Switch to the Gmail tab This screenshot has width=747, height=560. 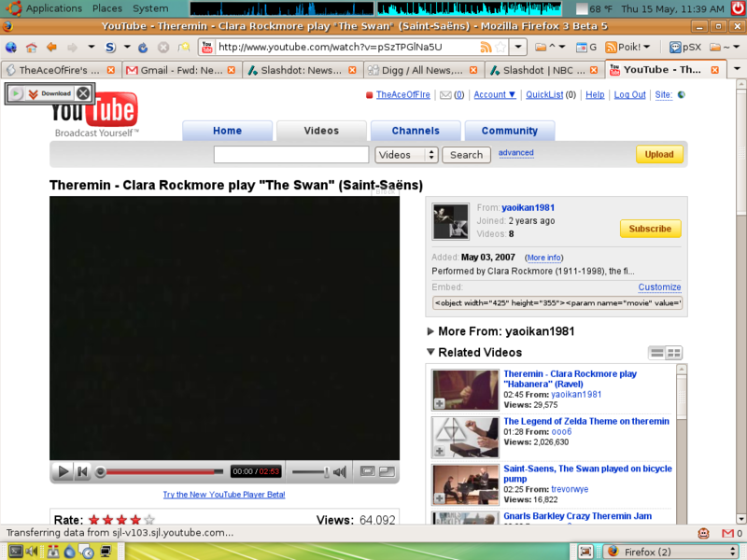coord(180,70)
